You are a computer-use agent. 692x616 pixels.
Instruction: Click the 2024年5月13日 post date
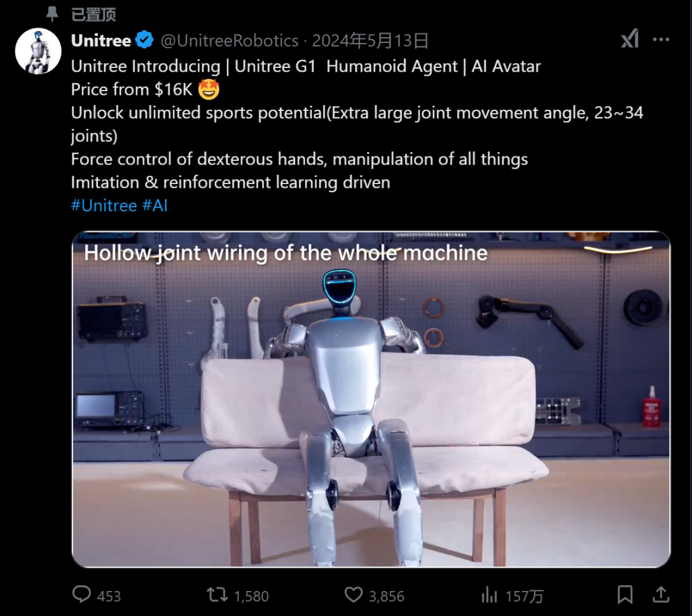(x=370, y=40)
